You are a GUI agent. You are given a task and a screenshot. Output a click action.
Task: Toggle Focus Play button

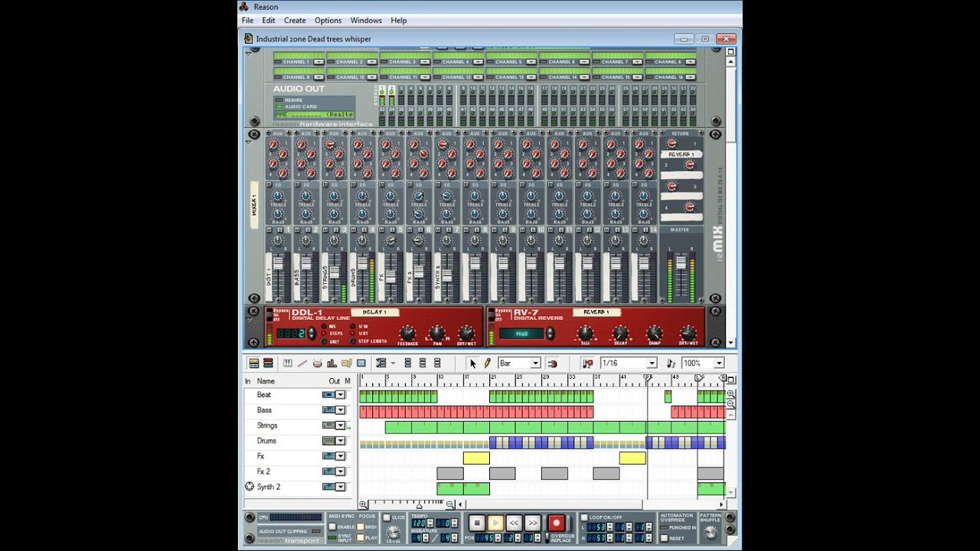coord(360,537)
